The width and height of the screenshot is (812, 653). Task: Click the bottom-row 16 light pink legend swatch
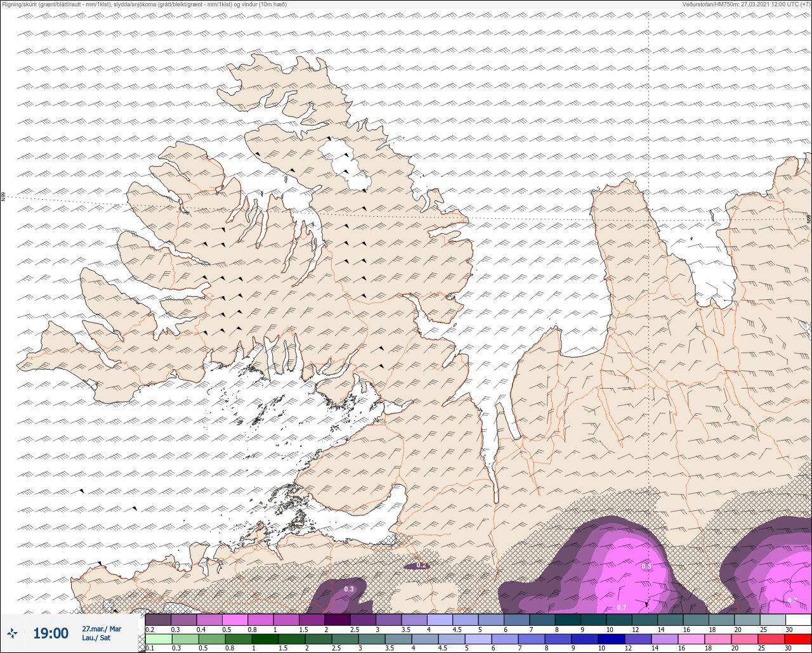click(691, 639)
